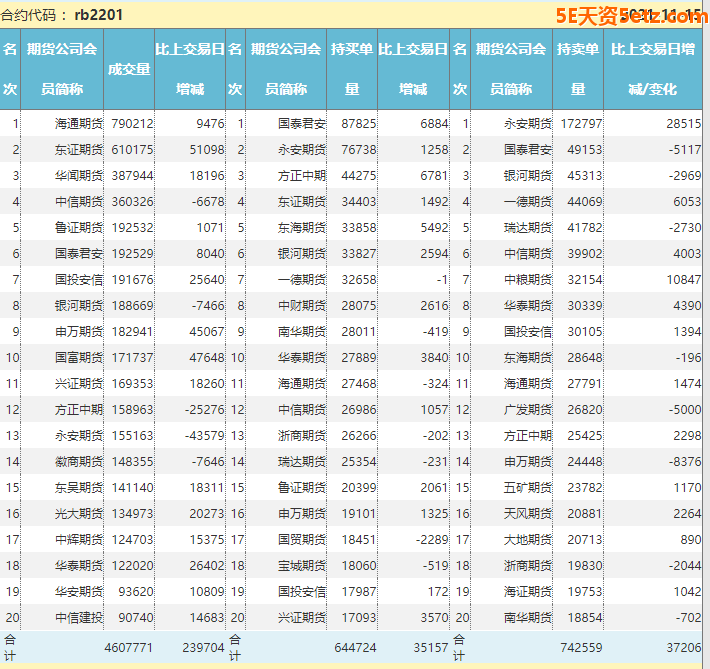This screenshot has height=669, width=710.
Task: Select the 持买单量 column header
Action: (352, 69)
